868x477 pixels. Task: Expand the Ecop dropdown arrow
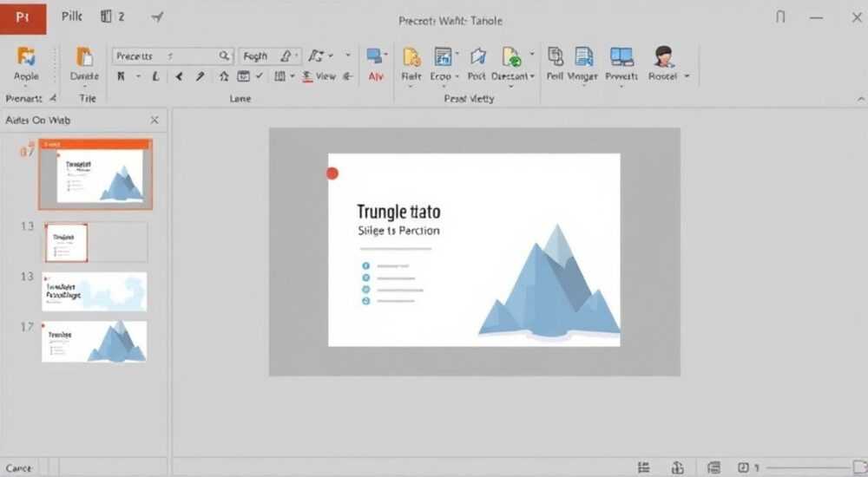coord(457,76)
